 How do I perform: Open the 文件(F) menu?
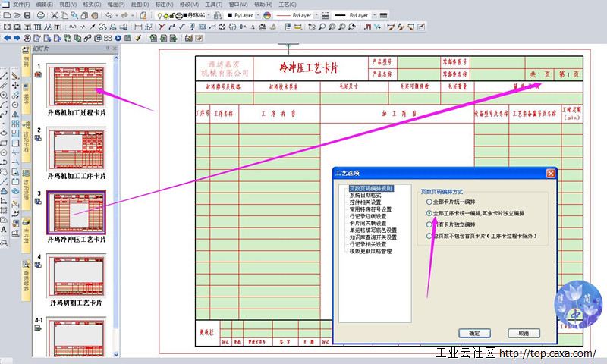click(20, 5)
